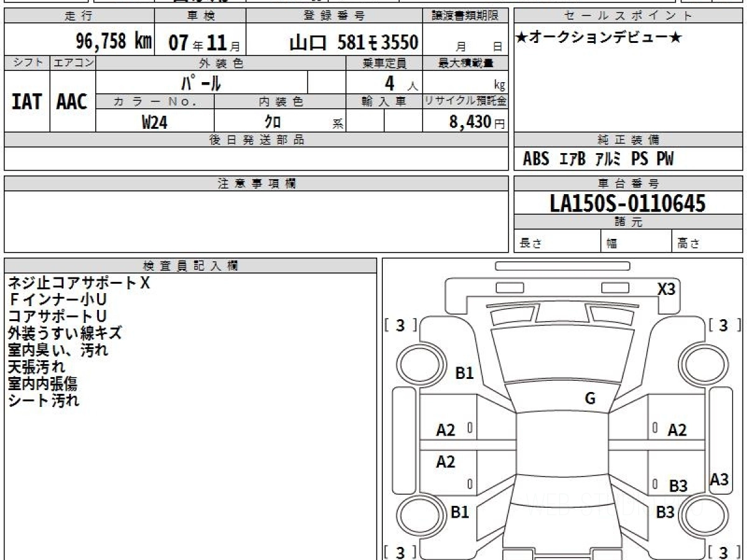Select the IAT shift value

click(x=27, y=101)
